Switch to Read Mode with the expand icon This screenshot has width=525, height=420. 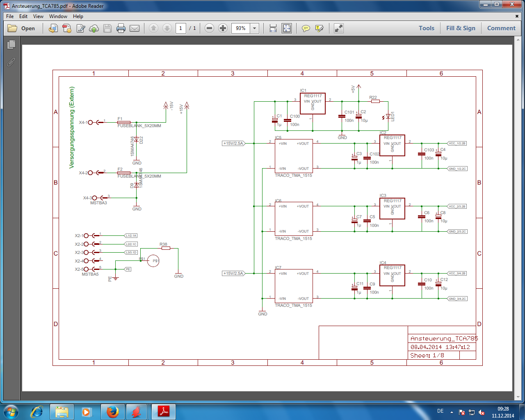pos(338,28)
